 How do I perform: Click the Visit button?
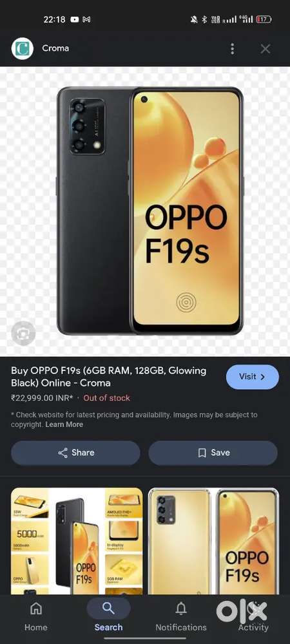[252, 377]
